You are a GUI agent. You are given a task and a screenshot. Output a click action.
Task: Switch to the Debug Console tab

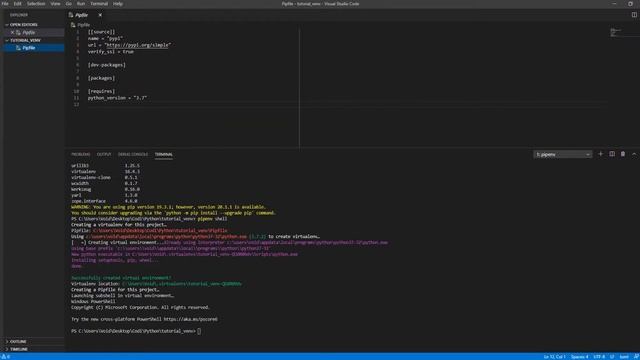tap(133, 154)
